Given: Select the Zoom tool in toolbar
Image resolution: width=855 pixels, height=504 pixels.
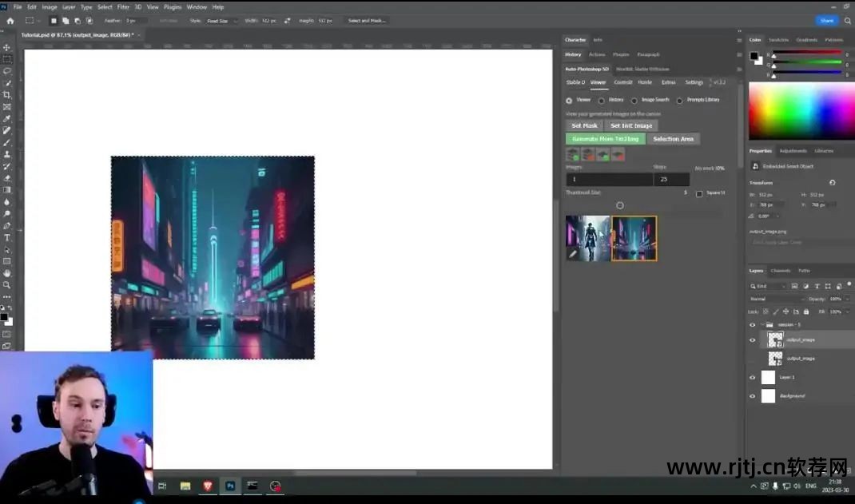Looking at the screenshot, I should coord(7,284).
